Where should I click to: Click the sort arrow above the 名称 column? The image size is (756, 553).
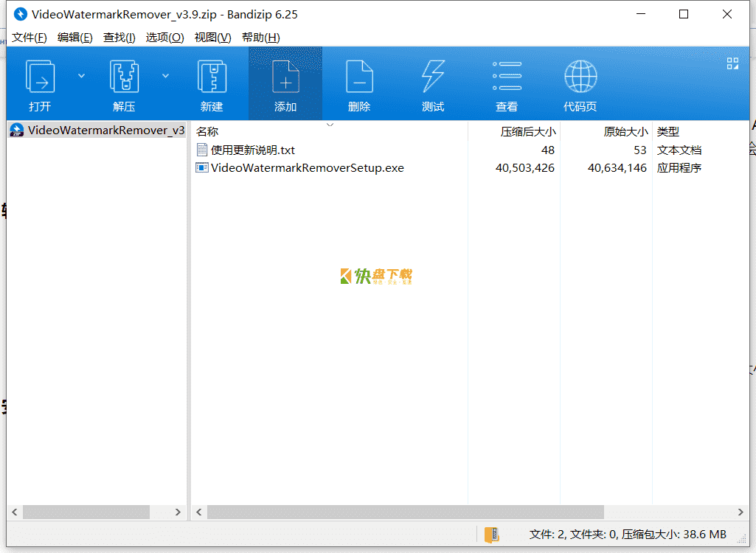point(330,125)
